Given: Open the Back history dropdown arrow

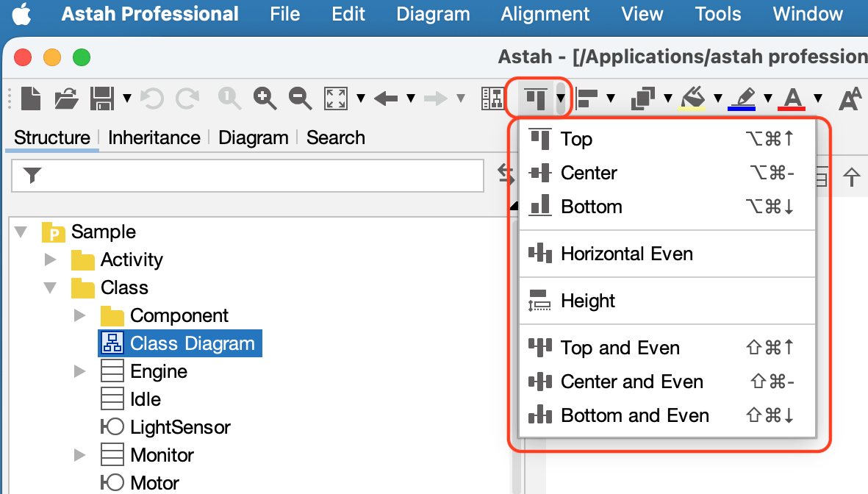Looking at the screenshot, I should tap(411, 99).
